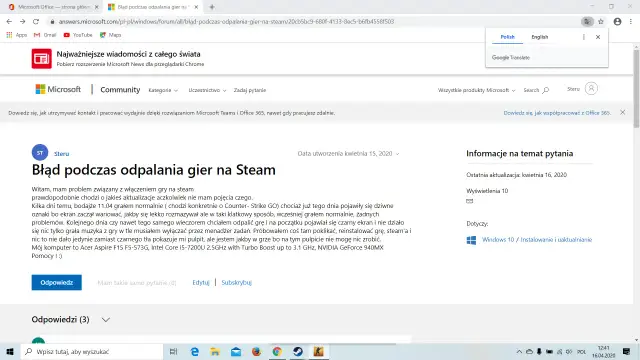Click the Edytuj link
Image resolution: width=640 pixels, height=360 pixels.
(x=201, y=282)
